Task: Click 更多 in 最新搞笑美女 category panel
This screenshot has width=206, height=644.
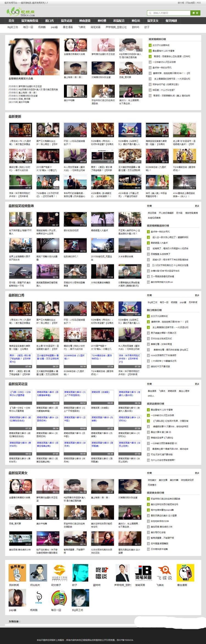Action: click(197, 473)
